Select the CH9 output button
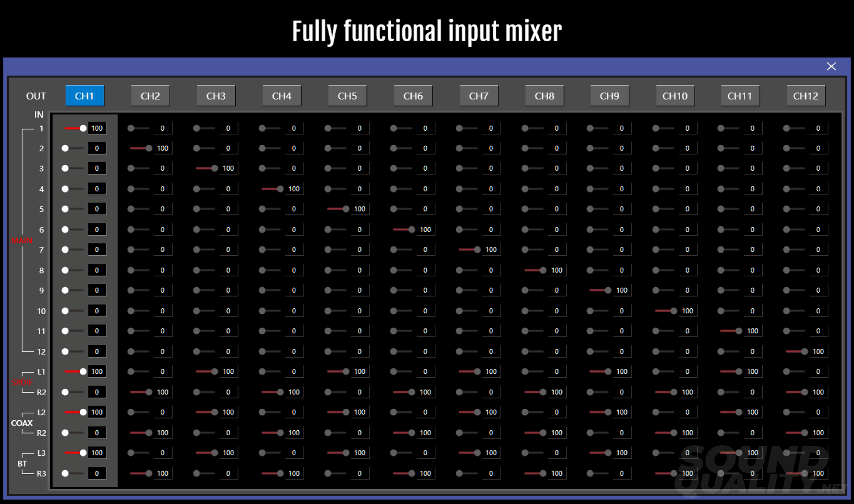 tap(610, 96)
